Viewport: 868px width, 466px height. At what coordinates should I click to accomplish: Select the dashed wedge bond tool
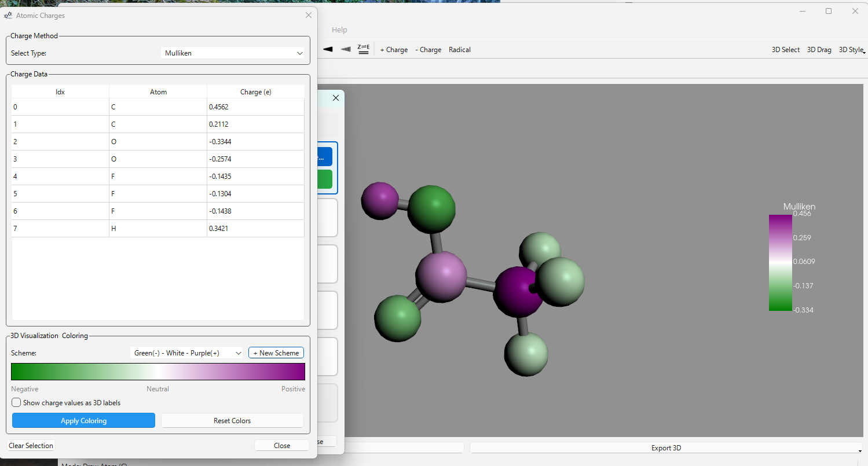[346, 50]
